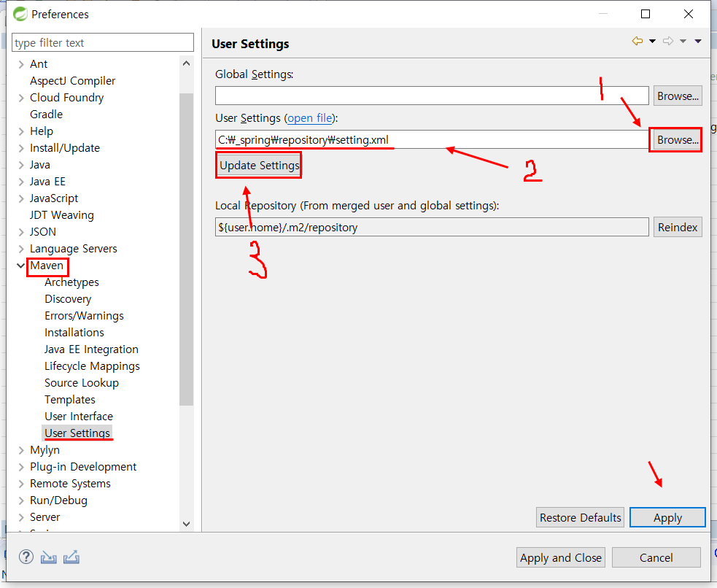The image size is (717, 588).
Task: Click the import preferences icon
Action: pyautogui.click(x=48, y=557)
